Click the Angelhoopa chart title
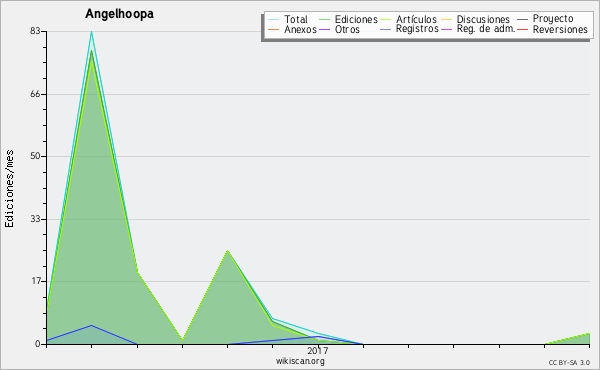 pyautogui.click(x=119, y=14)
